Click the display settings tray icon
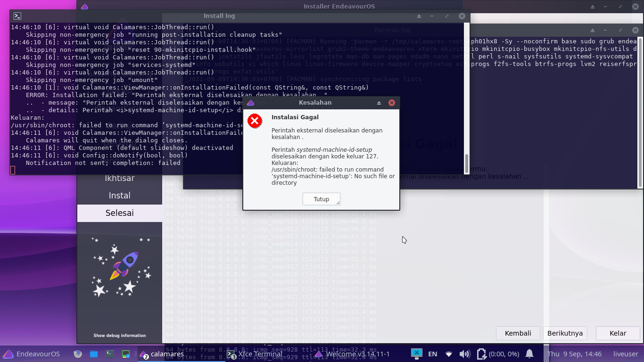Viewport: 644px width, 362px height. [416, 354]
